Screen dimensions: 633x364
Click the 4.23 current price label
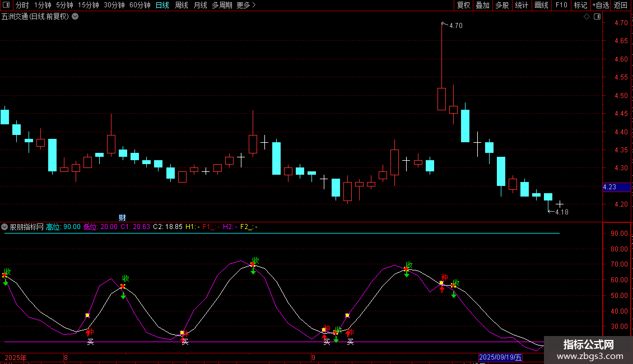[x=610, y=187]
